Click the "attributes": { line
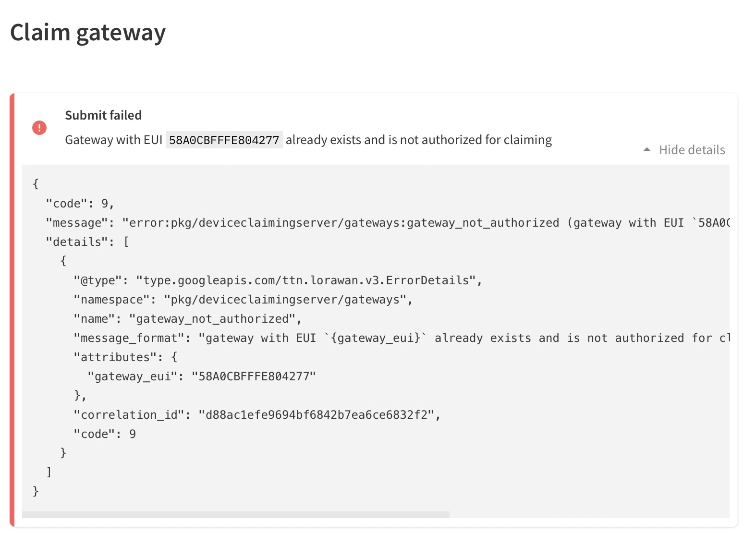 coord(125,357)
